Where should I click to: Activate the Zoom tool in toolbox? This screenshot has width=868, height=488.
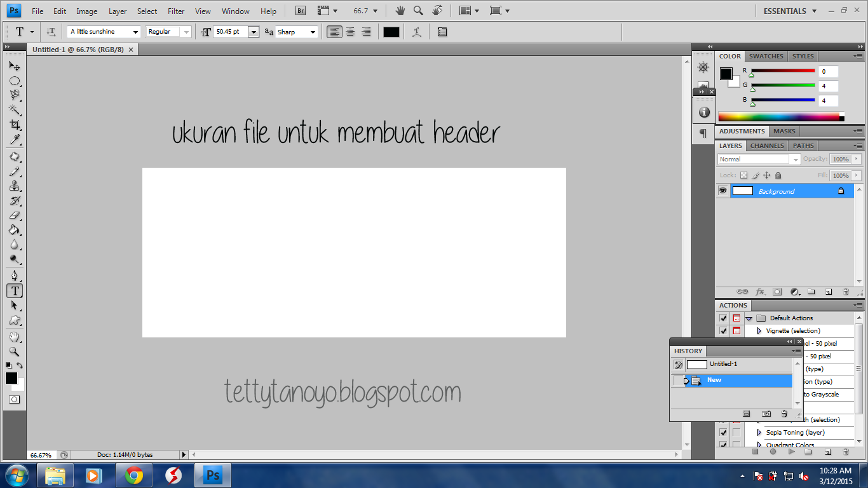click(x=14, y=351)
